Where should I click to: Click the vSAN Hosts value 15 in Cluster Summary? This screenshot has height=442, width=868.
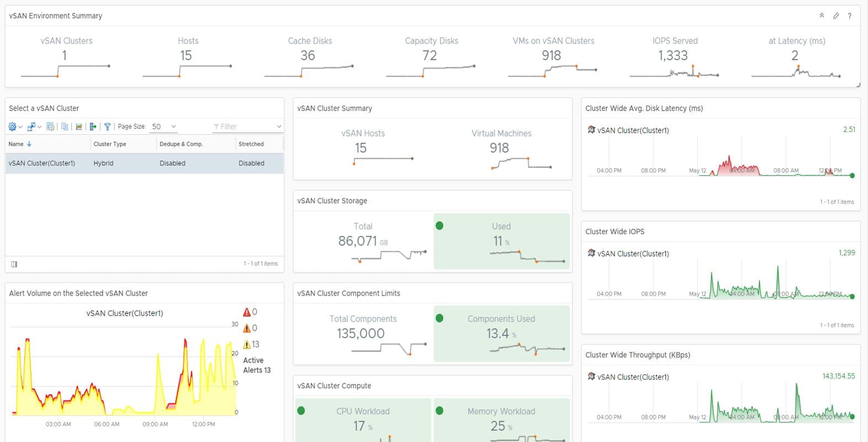click(x=361, y=148)
